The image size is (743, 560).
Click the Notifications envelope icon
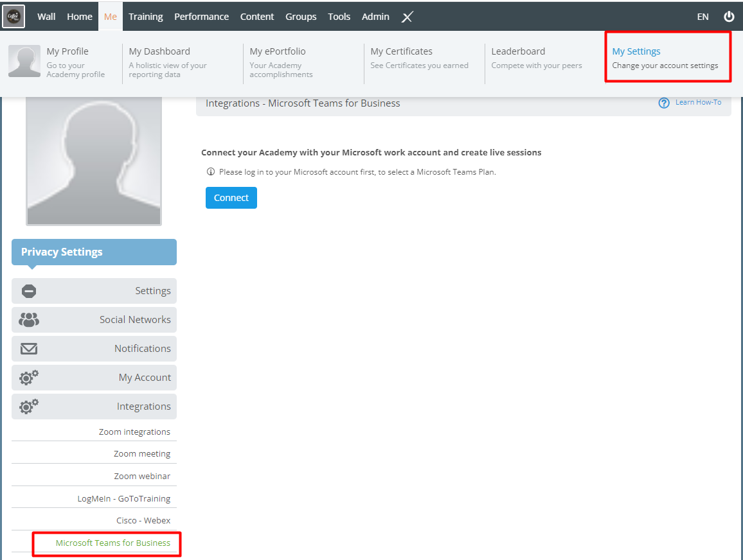[29, 349]
